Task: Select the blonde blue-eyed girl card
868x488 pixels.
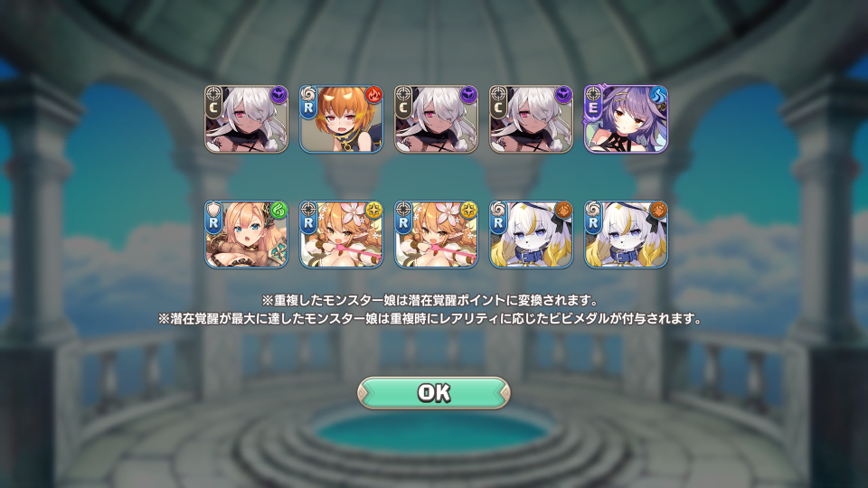Action: [x=246, y=235]
